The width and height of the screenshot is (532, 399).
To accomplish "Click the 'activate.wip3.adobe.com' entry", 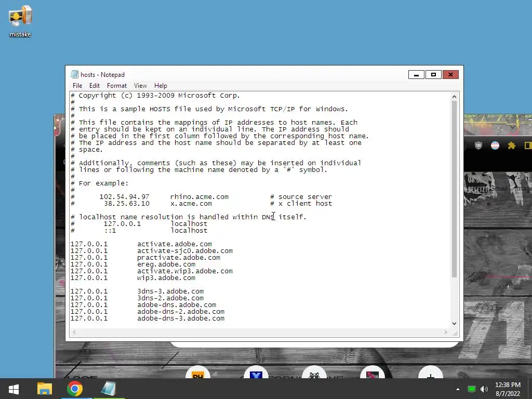I will click(185, 271).
